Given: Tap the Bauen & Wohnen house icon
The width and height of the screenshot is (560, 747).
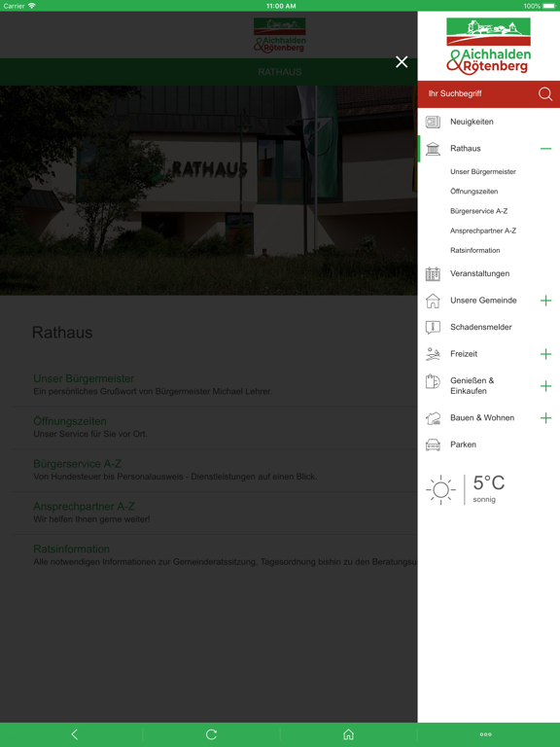Looking at the screenshot, I should coord(433,418).
